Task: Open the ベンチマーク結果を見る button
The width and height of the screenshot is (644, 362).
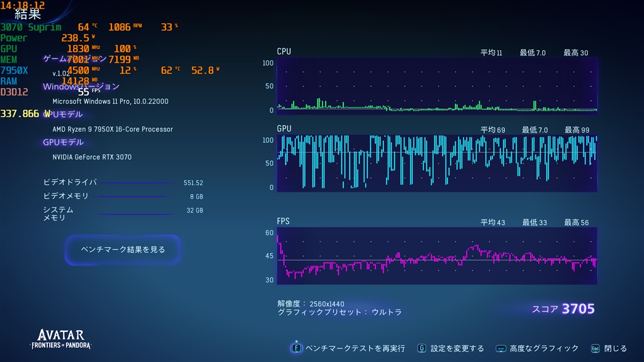Action: click(x=123, y=250)
